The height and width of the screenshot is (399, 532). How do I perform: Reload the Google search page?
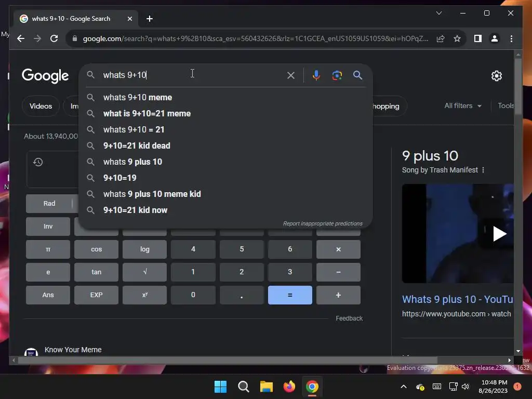click(54, 38)
